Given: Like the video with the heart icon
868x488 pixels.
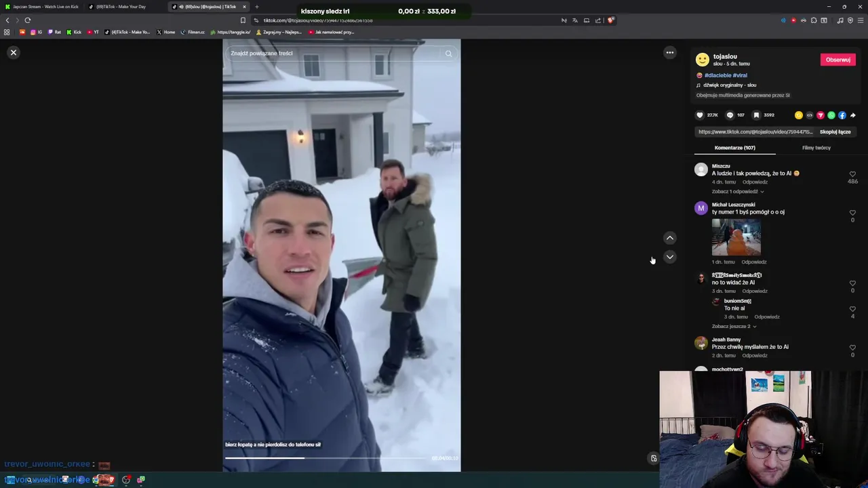Looking at the screenshot, I should tap(701, 115).
